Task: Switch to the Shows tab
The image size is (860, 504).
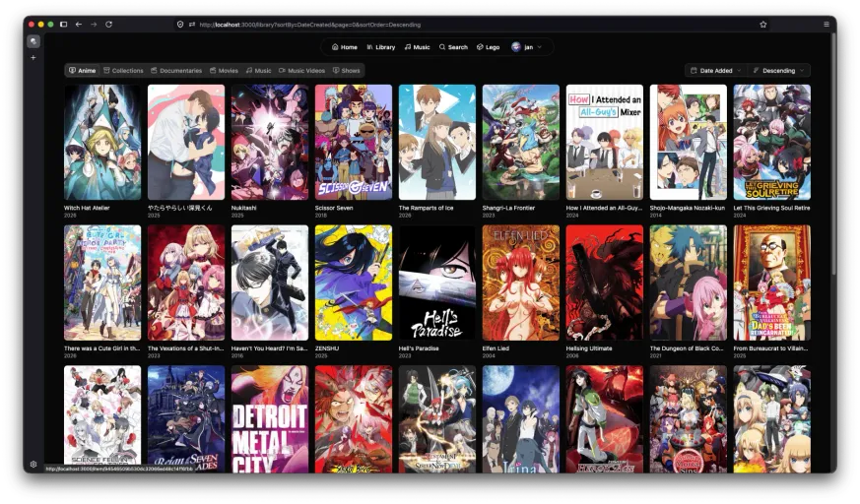Action: pyautogui.click(x=347, y=71)
